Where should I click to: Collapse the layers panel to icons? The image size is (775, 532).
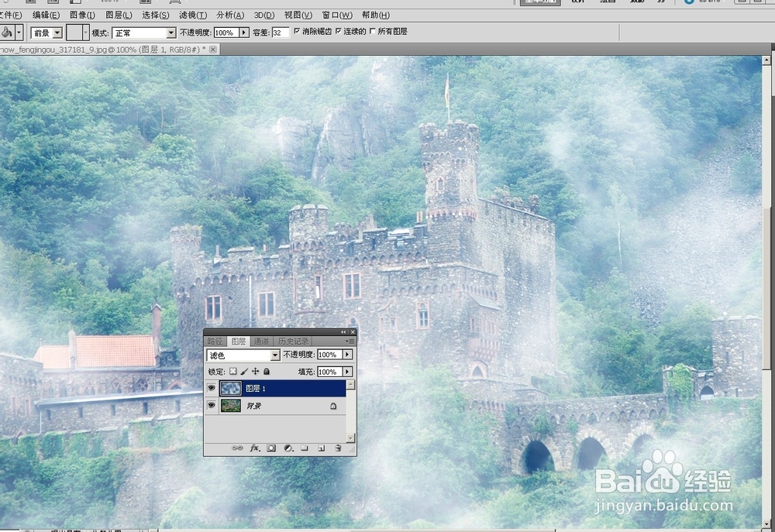click(x=343, y=332)
